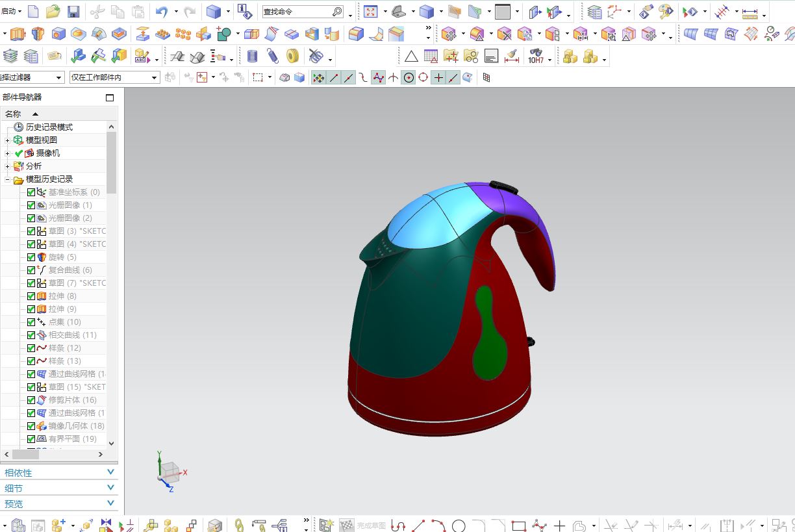Click the Pattern Feature icon with orange cubes
The image size is (795, 532).
tap(183, 34)
